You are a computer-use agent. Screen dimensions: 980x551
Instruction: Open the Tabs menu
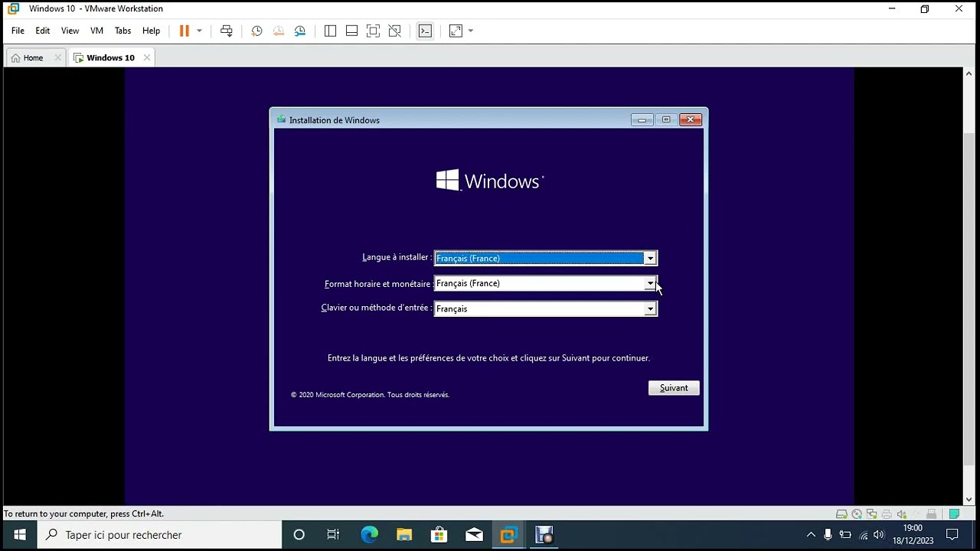pos(122,31)
